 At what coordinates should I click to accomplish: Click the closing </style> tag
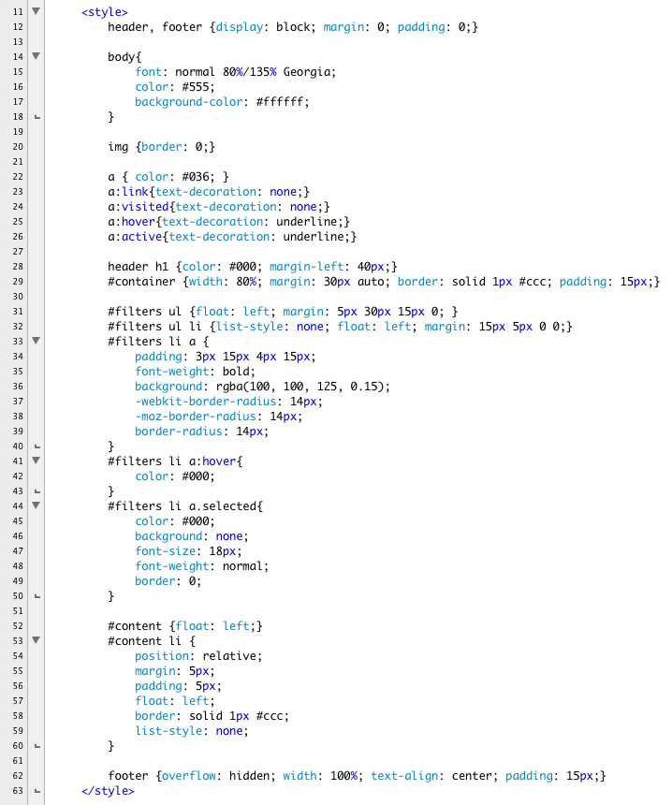tap(108, 791)
